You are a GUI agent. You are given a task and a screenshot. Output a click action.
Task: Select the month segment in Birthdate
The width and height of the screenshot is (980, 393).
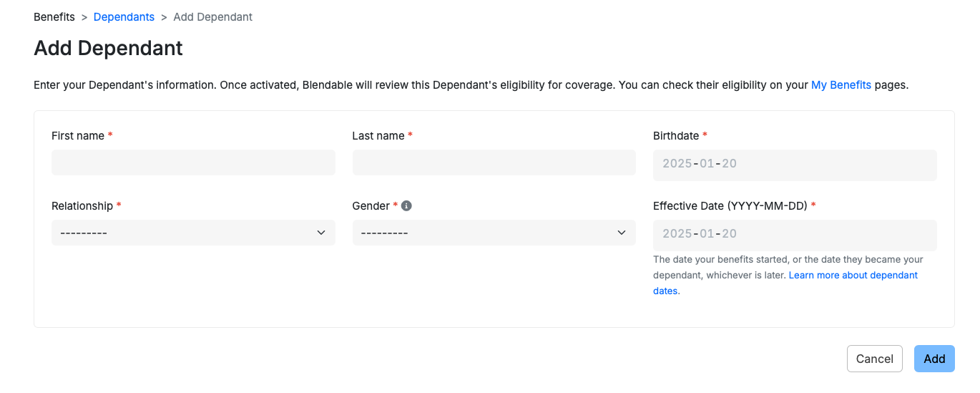click(x=707, y=163)
